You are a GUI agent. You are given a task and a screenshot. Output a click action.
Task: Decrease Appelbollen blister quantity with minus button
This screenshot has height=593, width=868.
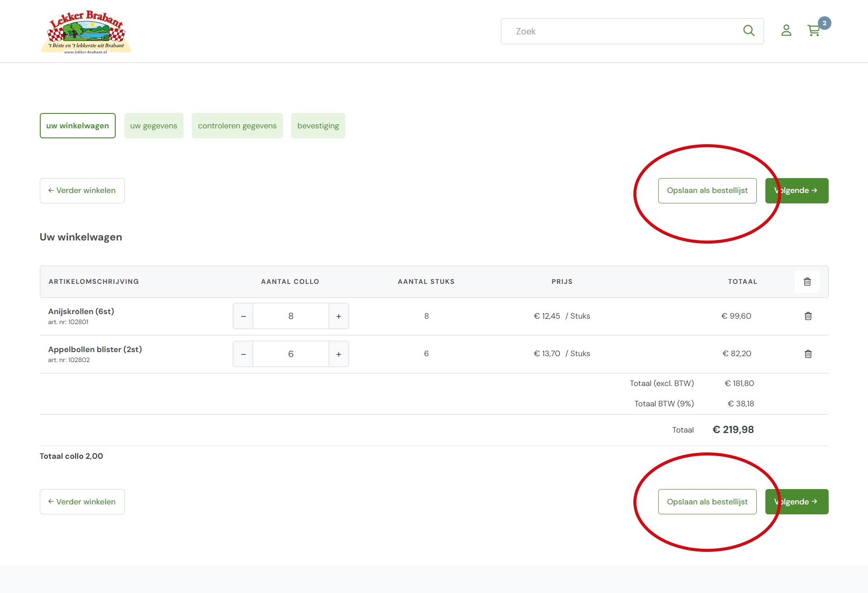pos(243,354)
